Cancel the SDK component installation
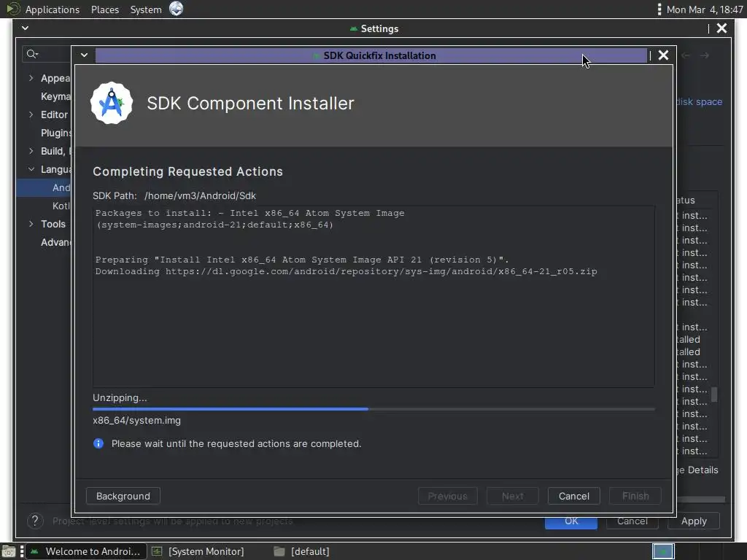Screen dimensions: 747x560 tap(573, 496)
